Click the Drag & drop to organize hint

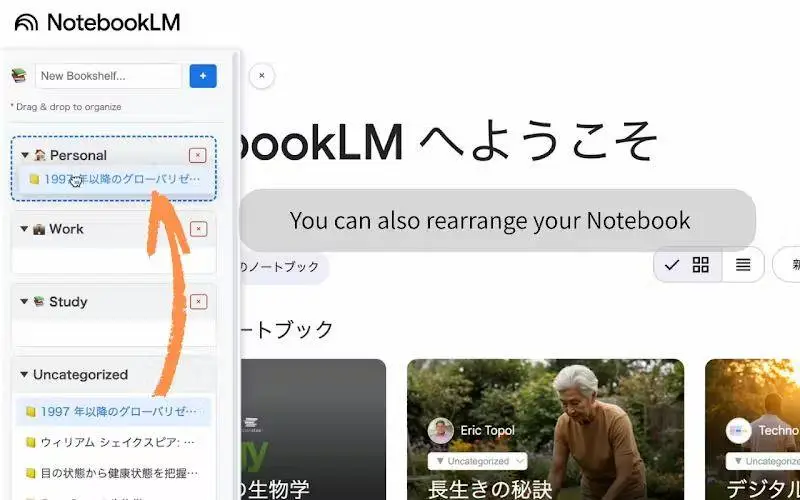(x=66, y=107)
